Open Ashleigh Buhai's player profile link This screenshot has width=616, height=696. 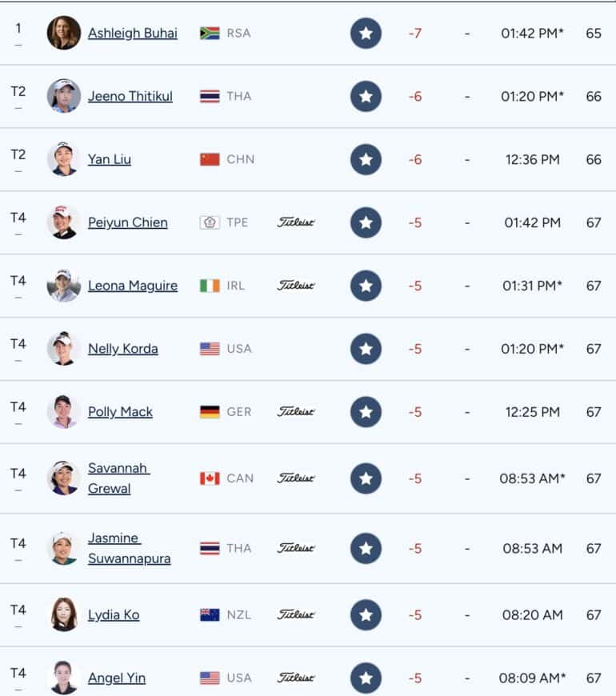pos(133,34)
